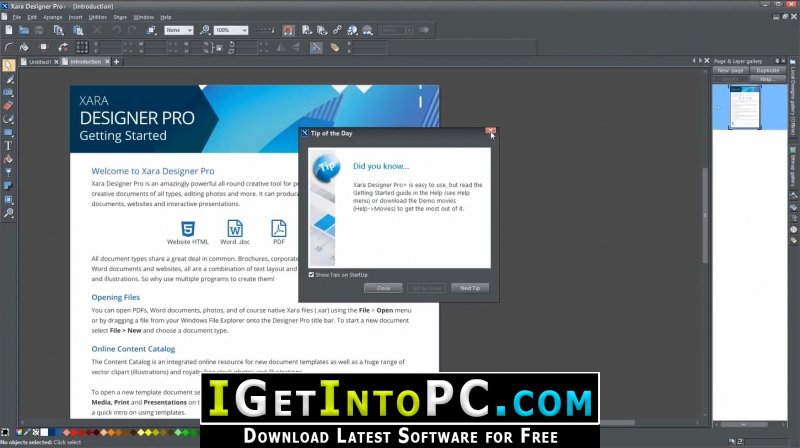
Task: Uncheck Show Tips on StartUp checkbox
Action: [311, 275]
